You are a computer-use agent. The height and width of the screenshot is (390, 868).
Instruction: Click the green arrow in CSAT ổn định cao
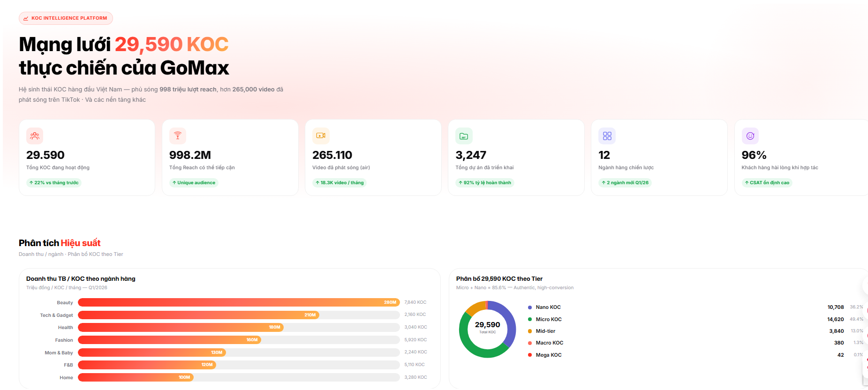pos(747,183)
